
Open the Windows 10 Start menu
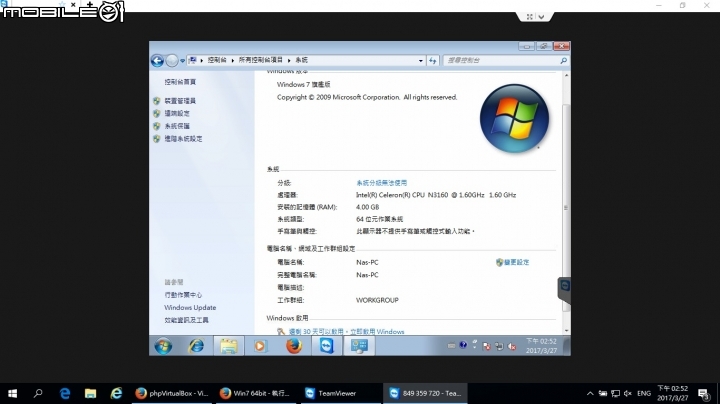point(12,393)
